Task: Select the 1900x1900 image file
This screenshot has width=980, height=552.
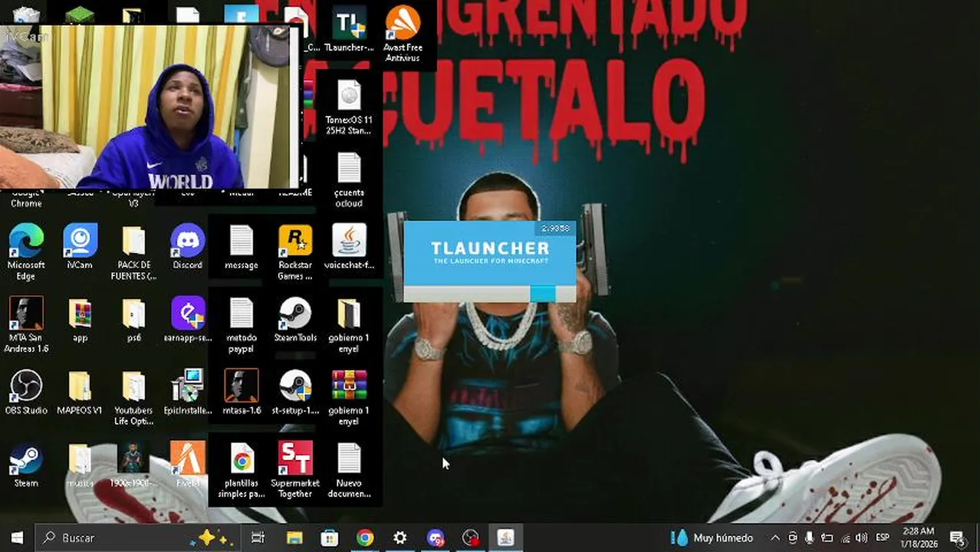Action: [x=133, y=465]
